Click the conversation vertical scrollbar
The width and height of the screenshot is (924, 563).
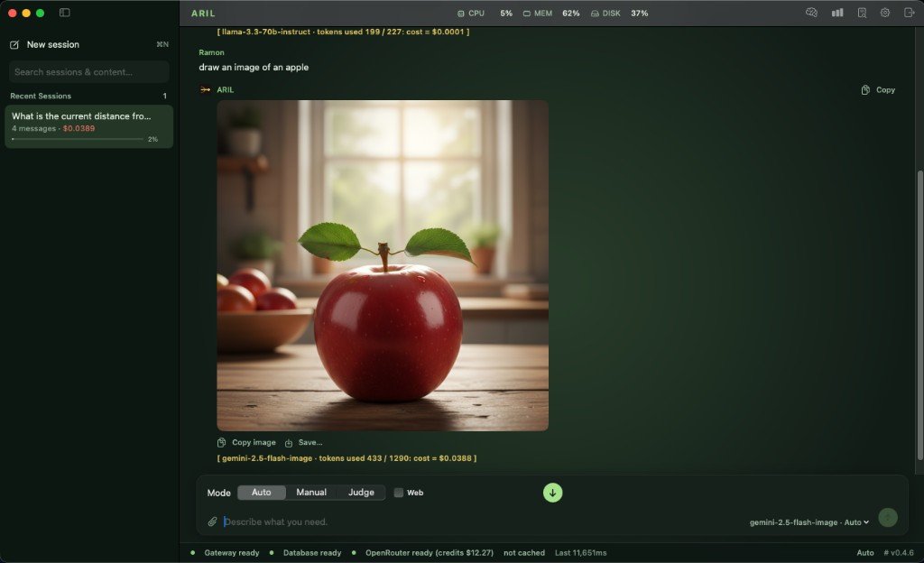[x=919, y=316]
